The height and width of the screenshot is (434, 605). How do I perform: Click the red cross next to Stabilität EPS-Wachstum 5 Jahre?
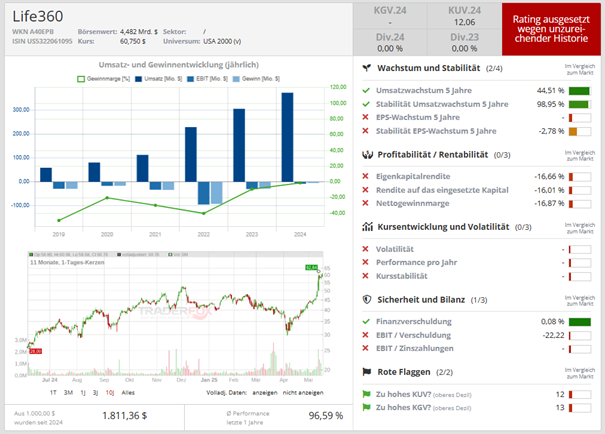365,131
